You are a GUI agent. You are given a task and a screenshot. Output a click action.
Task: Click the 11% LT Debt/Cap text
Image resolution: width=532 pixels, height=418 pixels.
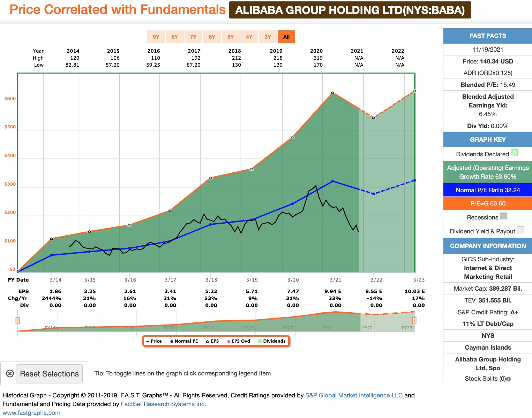[488, 324]
